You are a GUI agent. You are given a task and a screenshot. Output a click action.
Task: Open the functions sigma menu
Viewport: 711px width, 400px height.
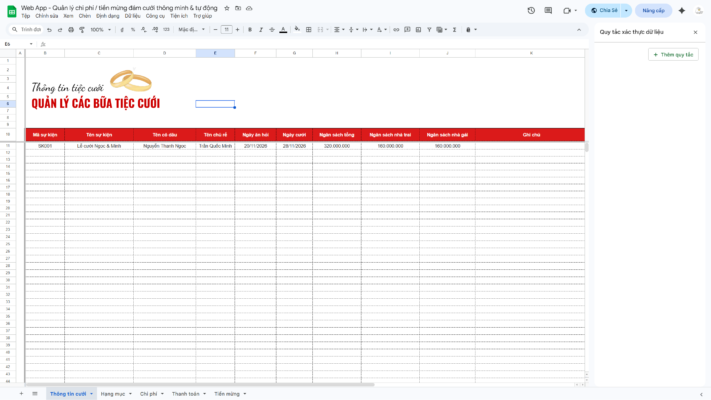pyautogui.click(x=454, y=29)
